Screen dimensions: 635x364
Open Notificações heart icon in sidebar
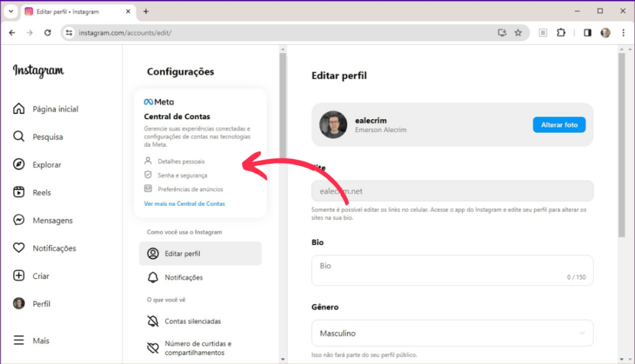click(x=19, y=248)
